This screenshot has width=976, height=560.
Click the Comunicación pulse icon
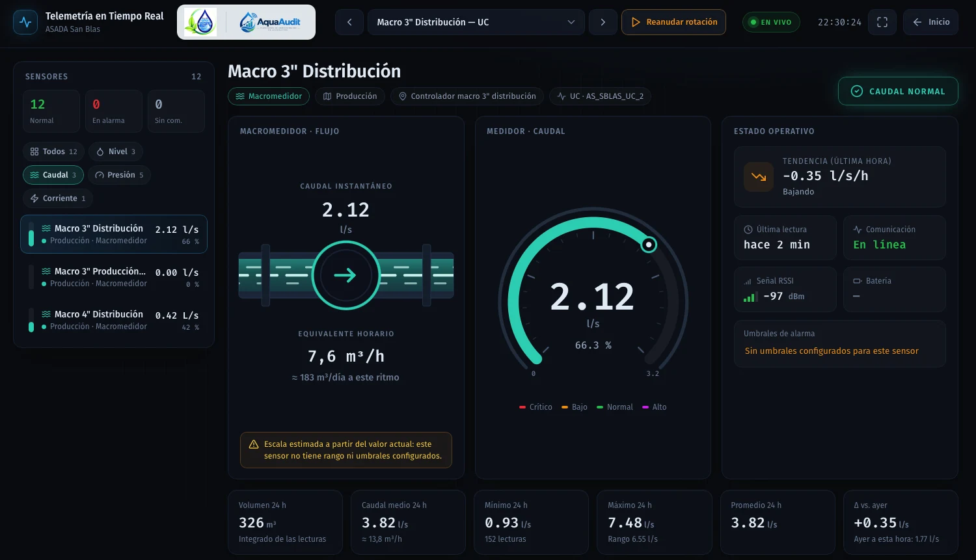pyautogui.click(x=858, y=230)
